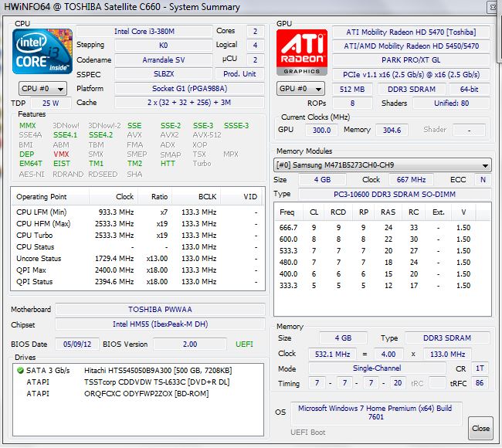The image size is (502, 448).
Task: Open the CPU #0 selector dropdown
Action: point(42,89)
